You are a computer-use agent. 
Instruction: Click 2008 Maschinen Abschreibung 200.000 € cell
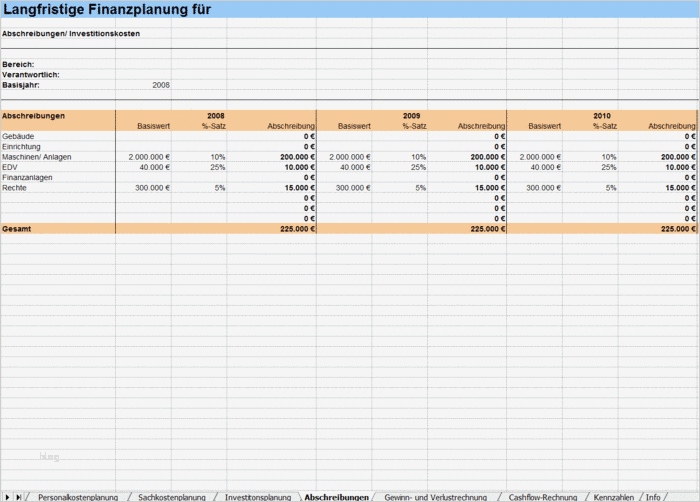click(271, 157)
